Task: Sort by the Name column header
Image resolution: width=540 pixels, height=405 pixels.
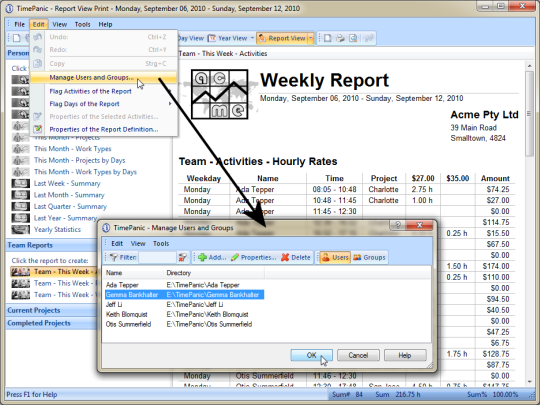Action: click(x=134, y=273)
